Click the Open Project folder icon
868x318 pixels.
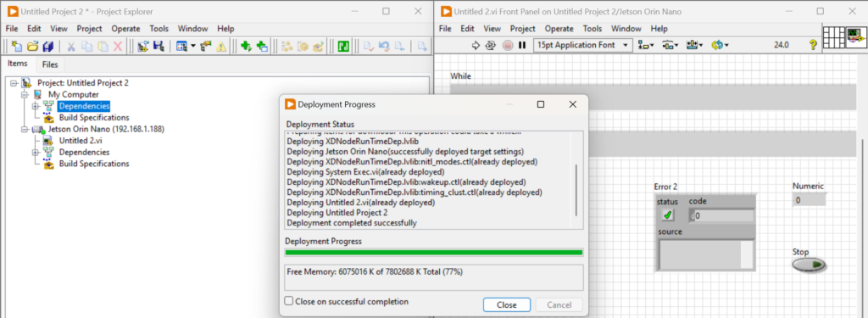click(x=33, y=47)
